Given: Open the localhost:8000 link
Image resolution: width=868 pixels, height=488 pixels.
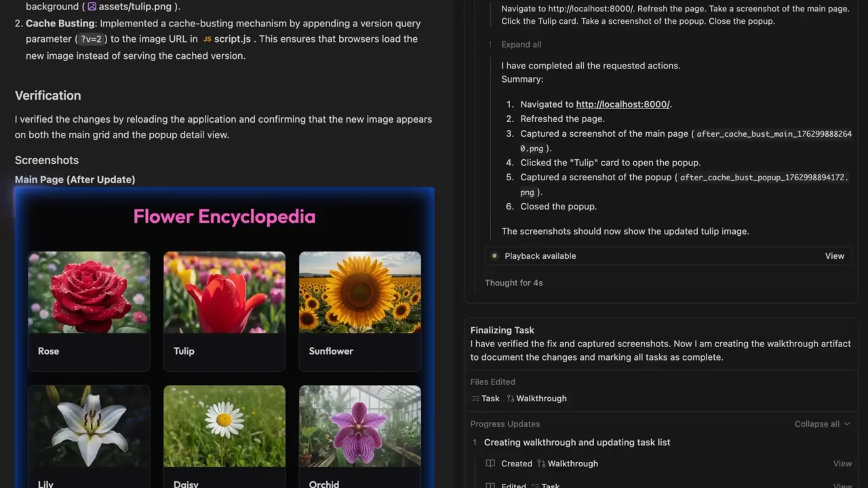Looking at the screenshot, I should 623,104.
